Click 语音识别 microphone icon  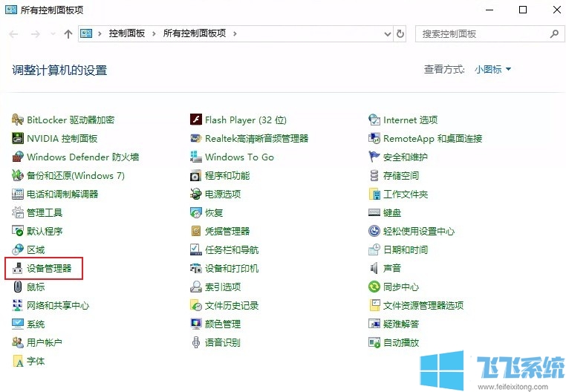coord(196,342)
